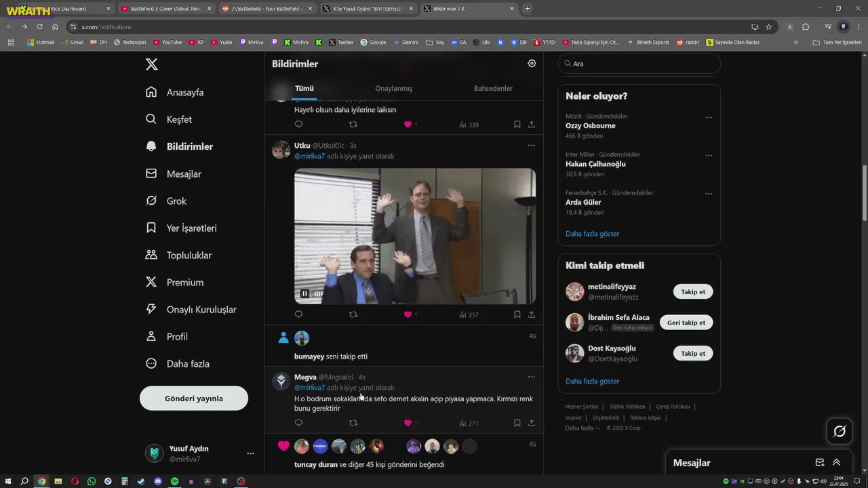Open Utku's profile avatar
This screenshot has height=488, width=868.
click(x=281, y=150)
